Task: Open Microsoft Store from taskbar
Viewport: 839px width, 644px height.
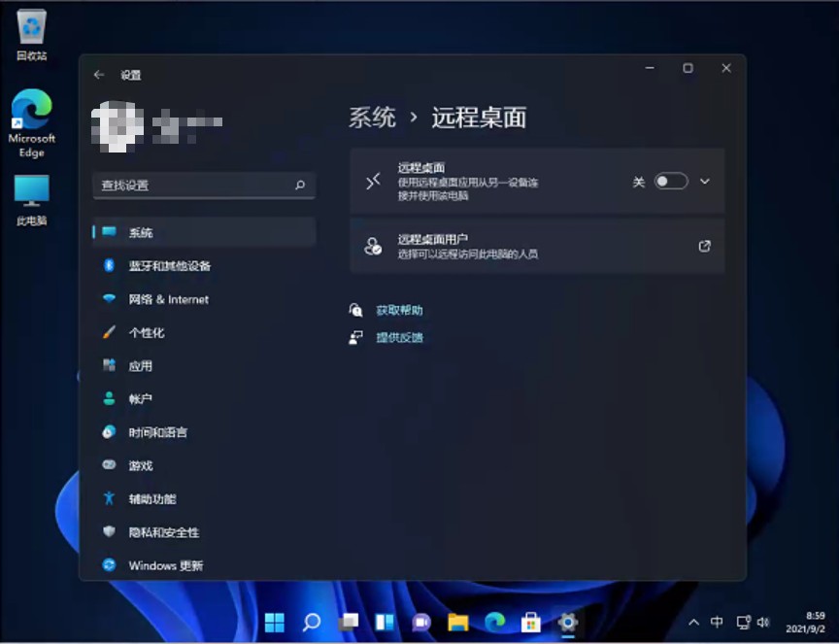Action: coord(531,622)
